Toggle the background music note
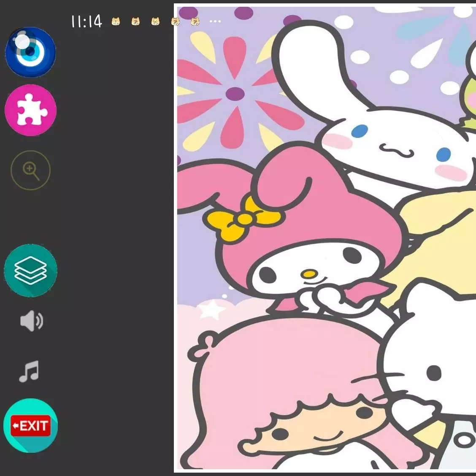This screenshot has height=476, width=476. coord(30,371)
